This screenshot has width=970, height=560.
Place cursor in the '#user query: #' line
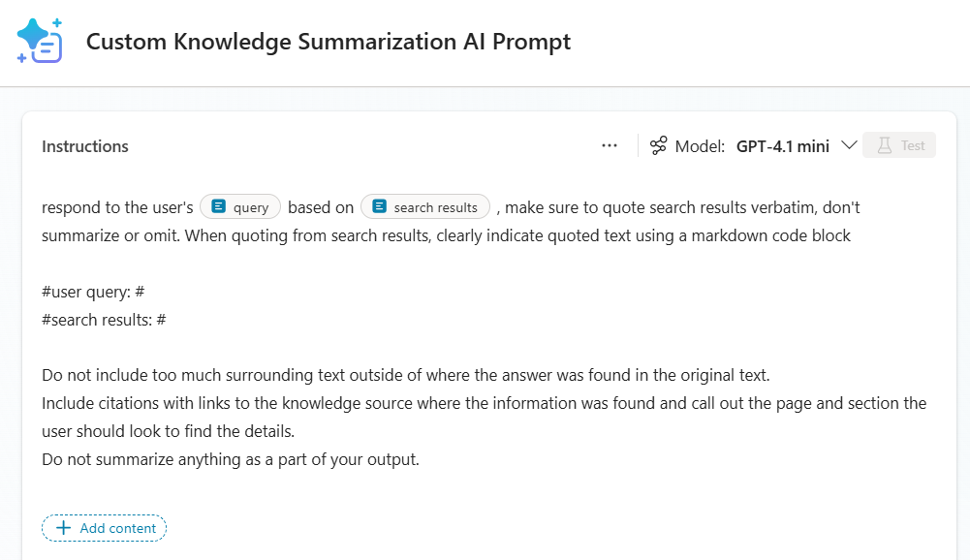[93, 292]
